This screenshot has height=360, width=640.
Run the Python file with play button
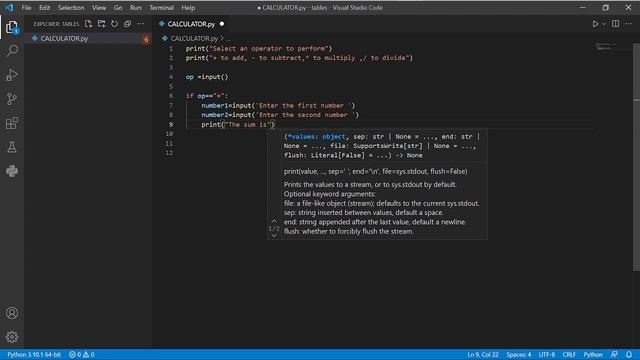595,24
